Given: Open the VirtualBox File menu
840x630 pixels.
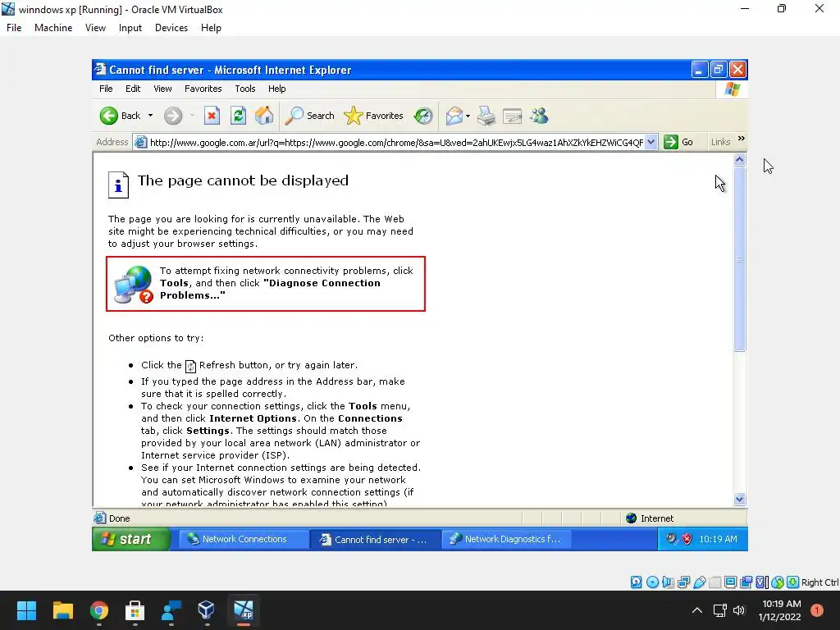Looking at the screenshot, I should (14, 28).
